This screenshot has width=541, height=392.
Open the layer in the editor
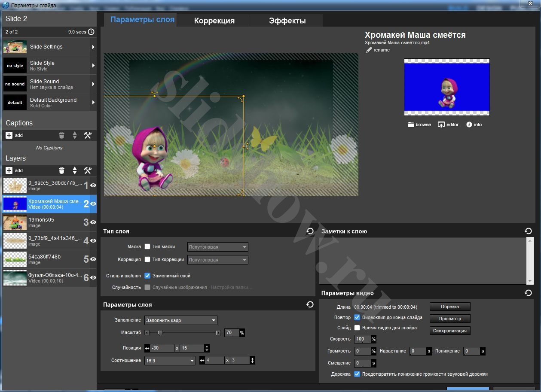pos(441,125)
